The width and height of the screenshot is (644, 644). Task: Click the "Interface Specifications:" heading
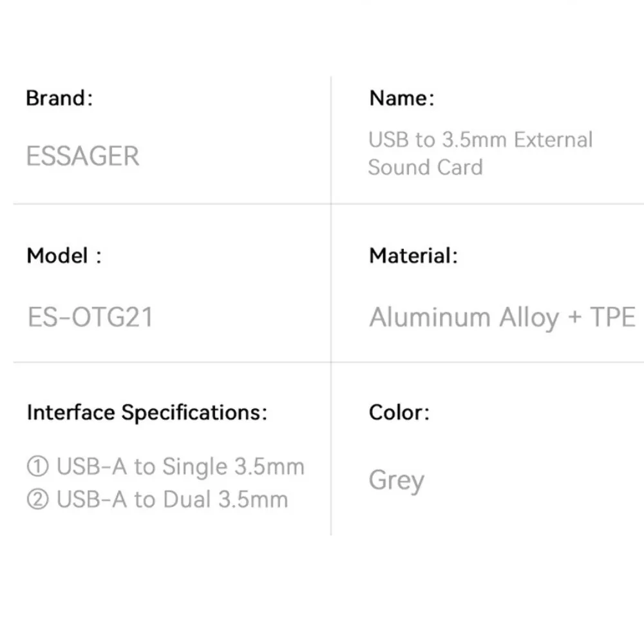click(x=146, y=412)
